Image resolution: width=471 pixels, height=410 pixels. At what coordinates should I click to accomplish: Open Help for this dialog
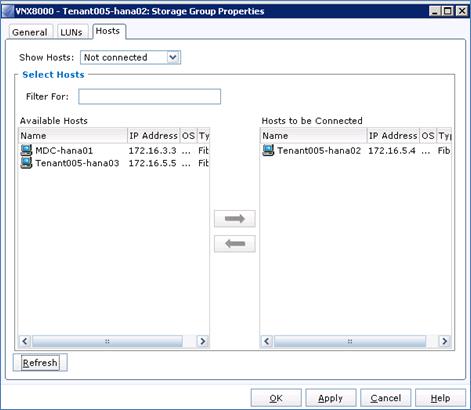(440, 398)
